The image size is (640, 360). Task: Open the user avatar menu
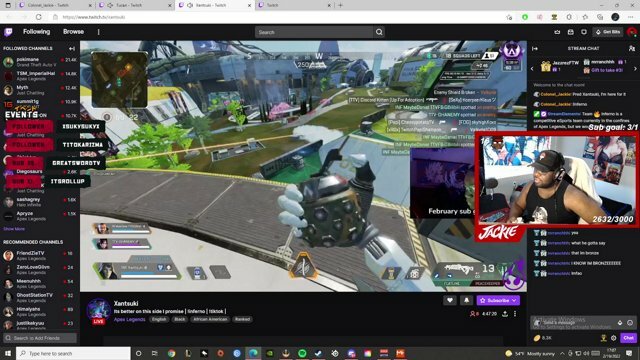tap(632, 32)
